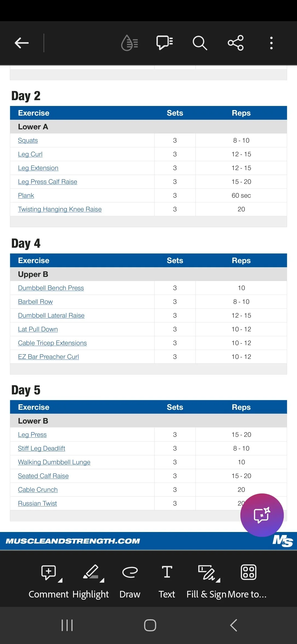Screen dimensions: 297x644
Task: Expand Highlight tool options arrow
Action: point(102,580)
